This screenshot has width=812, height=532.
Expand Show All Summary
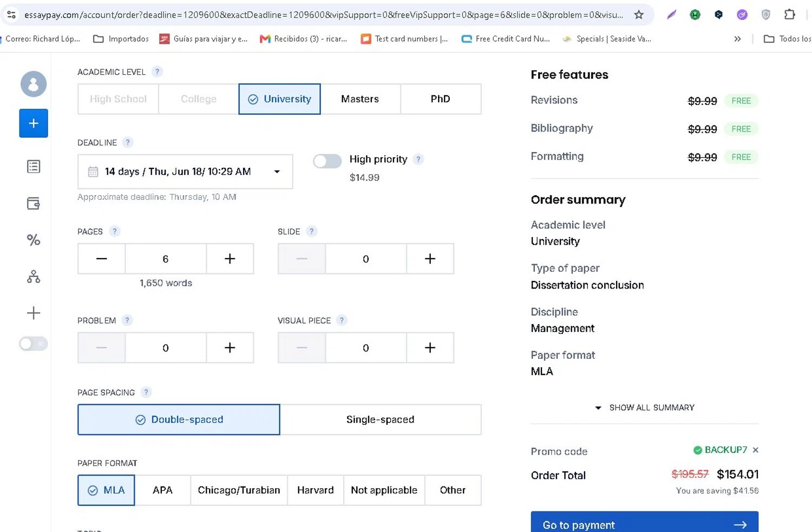click(645, 408)
